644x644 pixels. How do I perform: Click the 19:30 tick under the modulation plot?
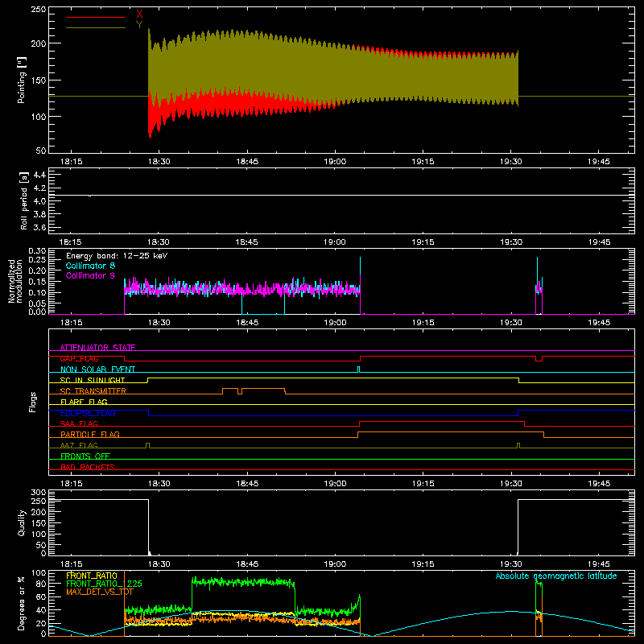point(510,323)
